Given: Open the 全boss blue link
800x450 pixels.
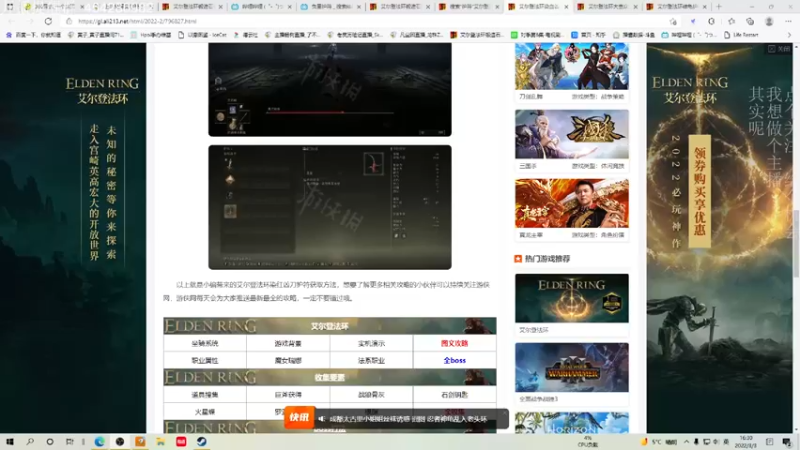Looking at the screenshot, I should click(454, 360).
